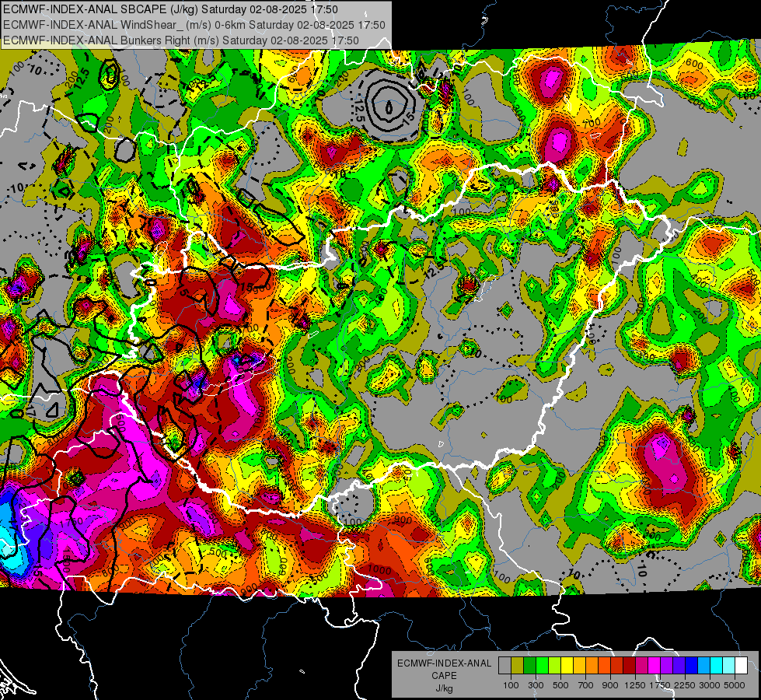Pick the dark red legend swatch
This screenshot has height=700, width=761.
coord(629,665)
